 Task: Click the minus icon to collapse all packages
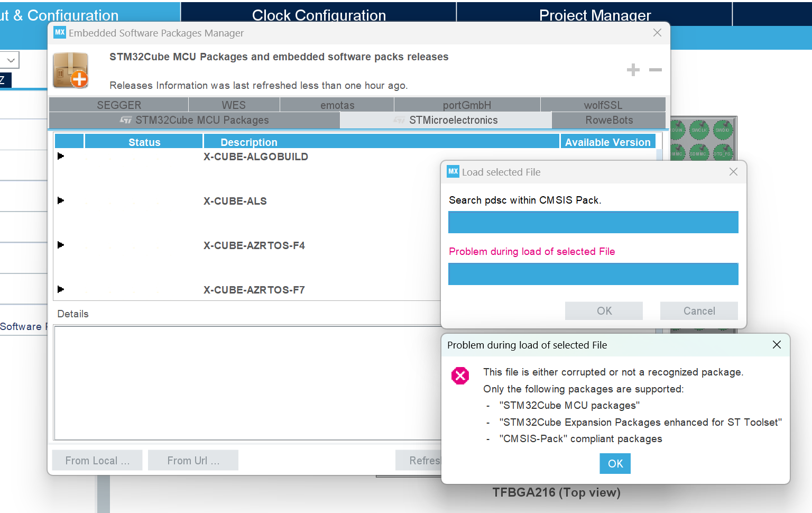pyautogui.click(x=655, y=69)
